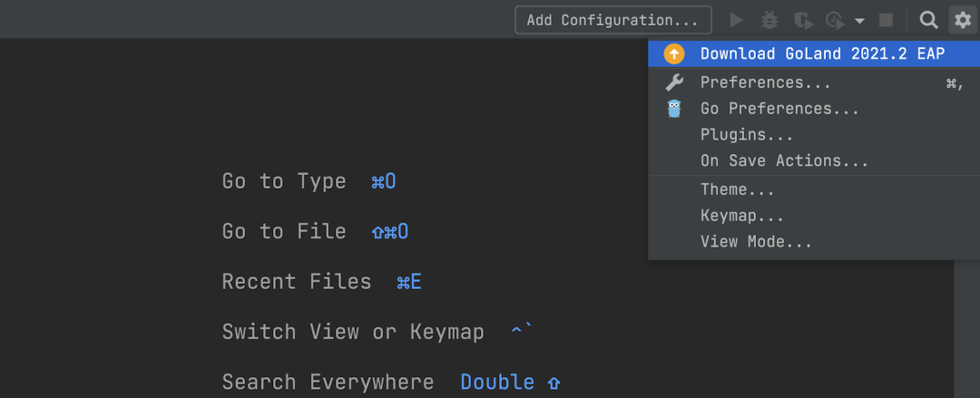Expand the profiler dropdown arrow

pyautogui.click(x=859, y=21)
